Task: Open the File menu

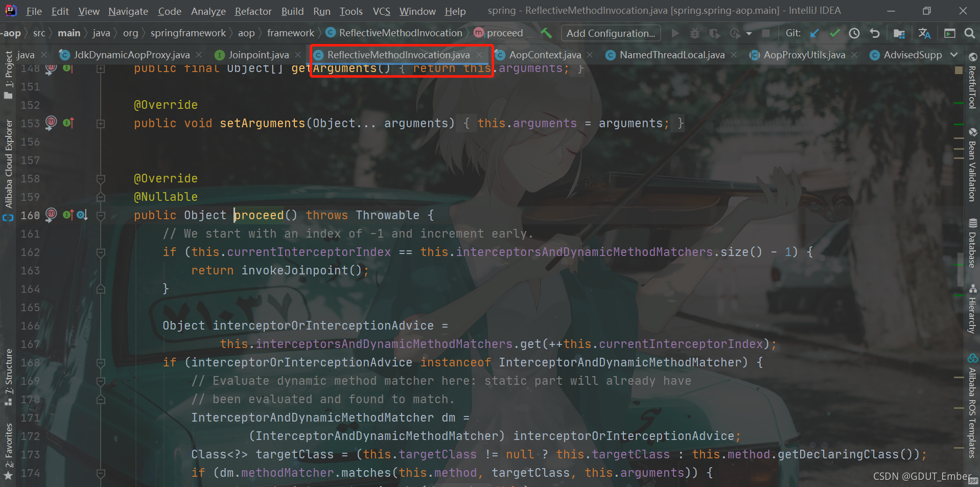Action: pos(34,11)
